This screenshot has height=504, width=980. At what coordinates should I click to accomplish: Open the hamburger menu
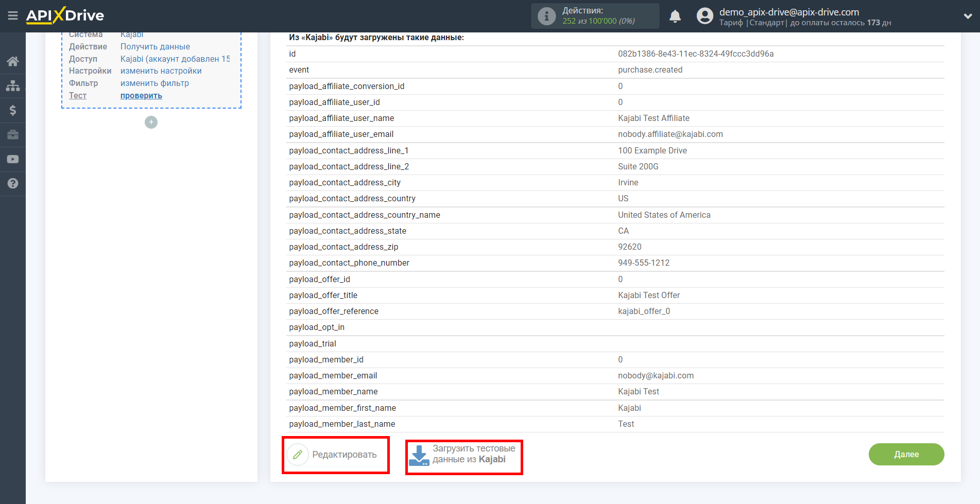13,16
